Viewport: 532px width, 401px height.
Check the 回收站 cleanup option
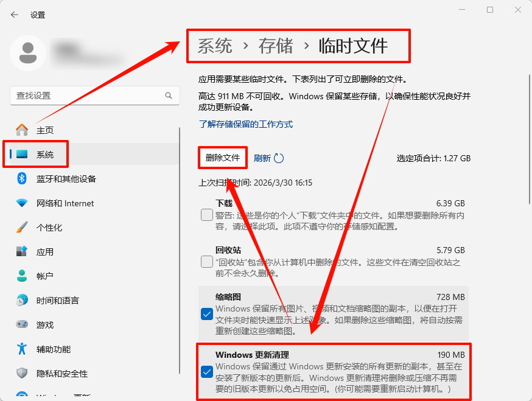pos(206,261)
